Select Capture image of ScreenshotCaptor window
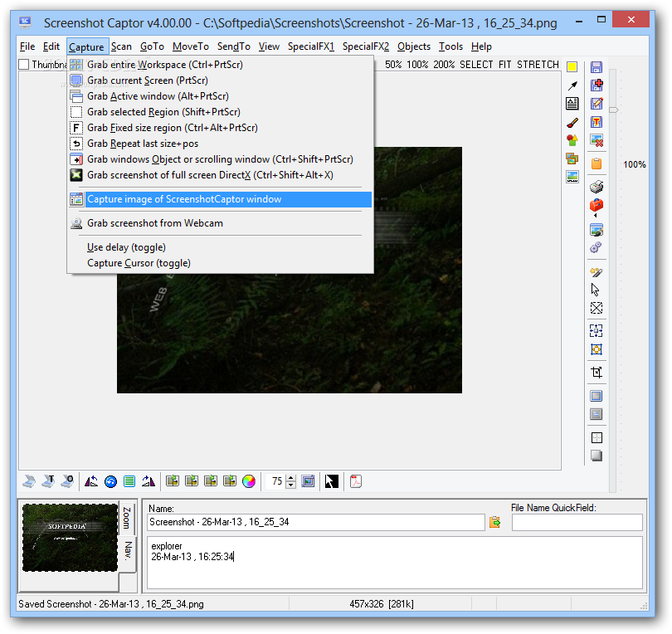672x634 pixels. pos(221,199)
